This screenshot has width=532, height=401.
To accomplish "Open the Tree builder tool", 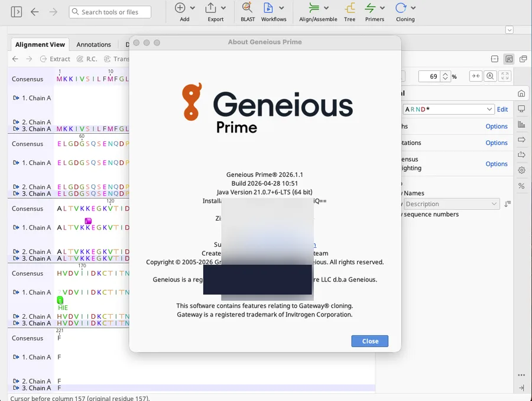I will point(349,12).
